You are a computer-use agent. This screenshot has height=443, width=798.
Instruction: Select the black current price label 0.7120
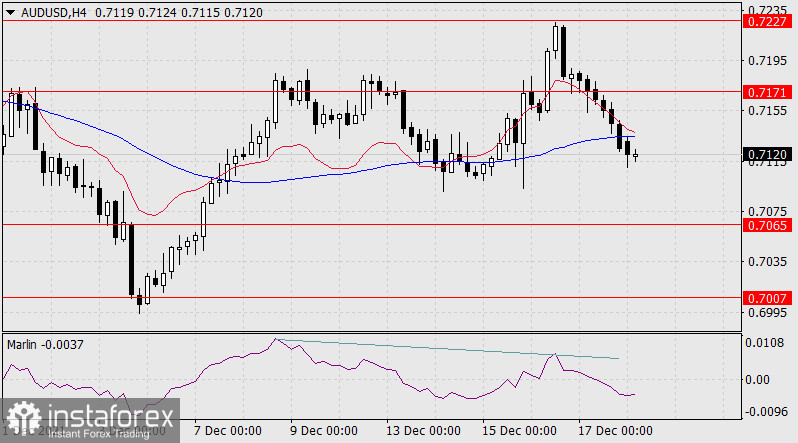[x=767, y=154]
